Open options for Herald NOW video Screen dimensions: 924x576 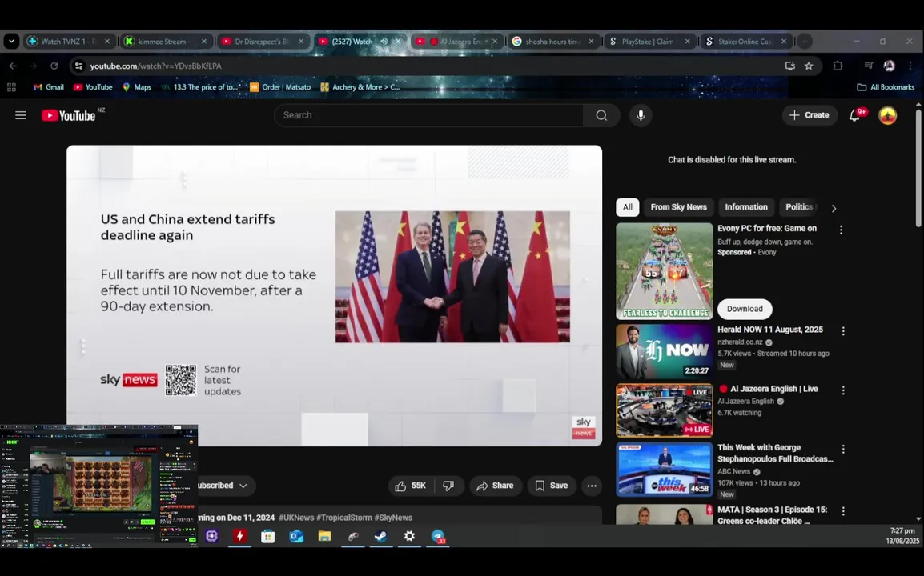coord(843,331)
